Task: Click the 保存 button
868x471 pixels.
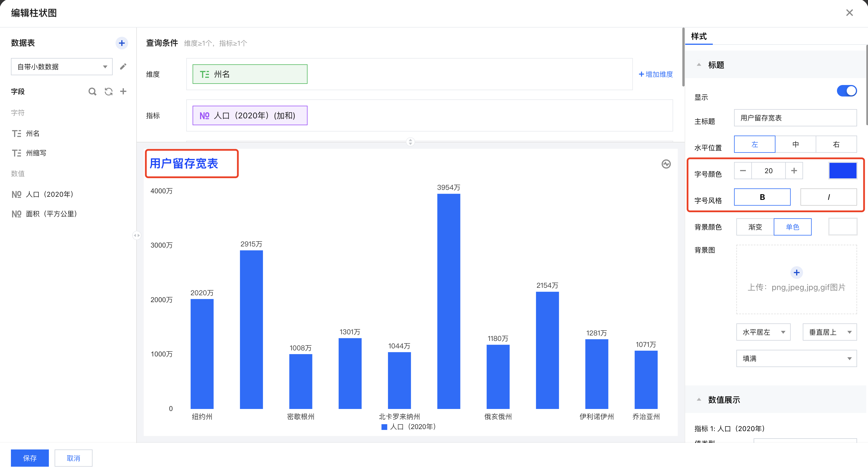Action: pyautogui.click(x=30, y=458)
